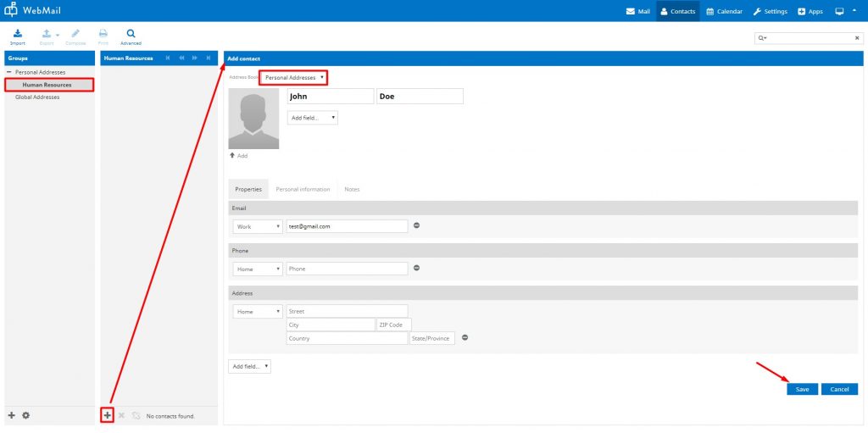Click the Import toolbar icon
The image size is (868, 433).
point(18,36)
